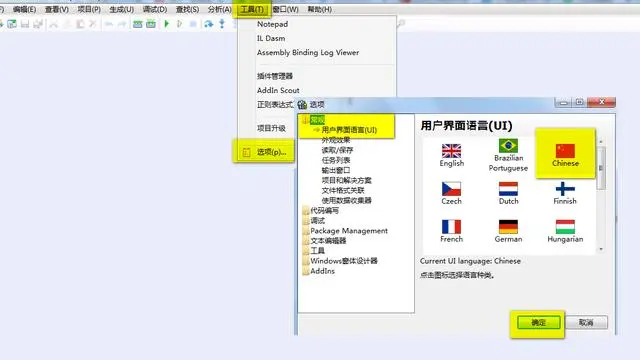Click the Step Over debug icon
Viewport: 640px width, 360px height.
point(209,24)
